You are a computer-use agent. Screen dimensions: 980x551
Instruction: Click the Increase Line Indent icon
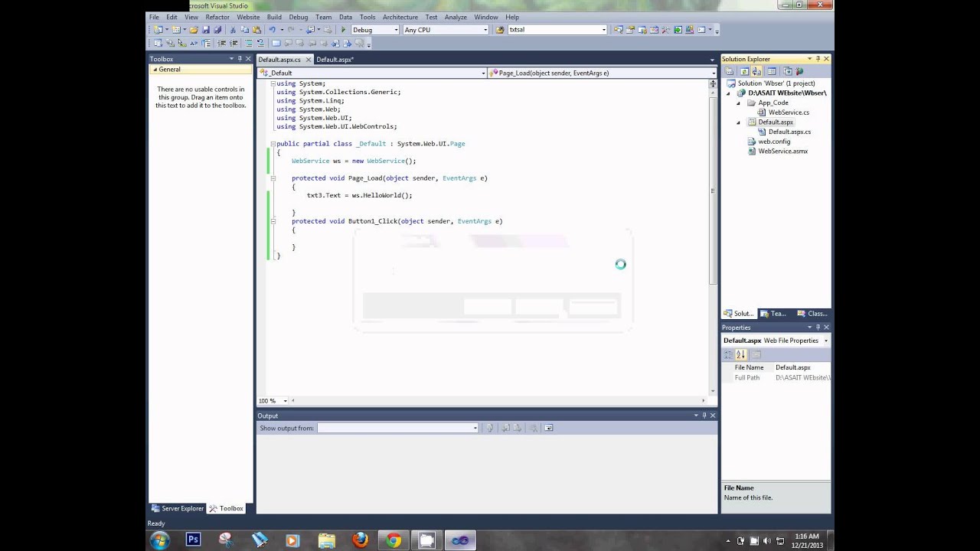(x=234, y=43)
